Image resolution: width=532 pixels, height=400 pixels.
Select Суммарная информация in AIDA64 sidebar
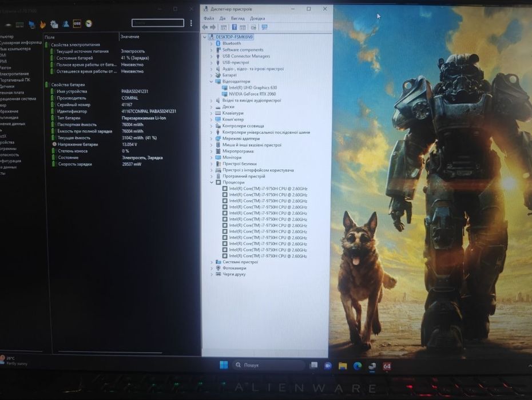(21, 43)
